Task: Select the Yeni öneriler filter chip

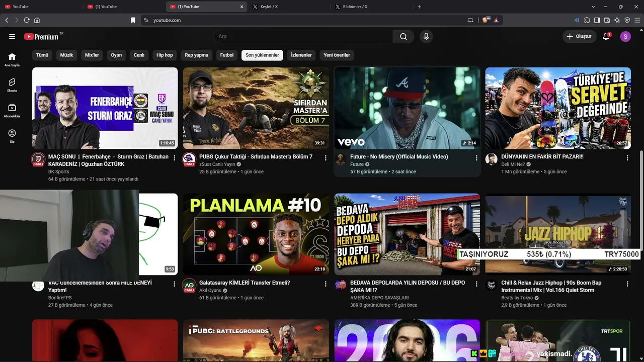Action: point(337,55)
